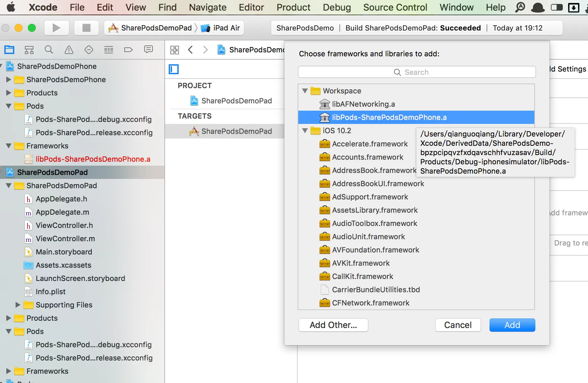Click the Run (play) button in toolbar
Screen dimensions: 588x383
pos(56,28)
